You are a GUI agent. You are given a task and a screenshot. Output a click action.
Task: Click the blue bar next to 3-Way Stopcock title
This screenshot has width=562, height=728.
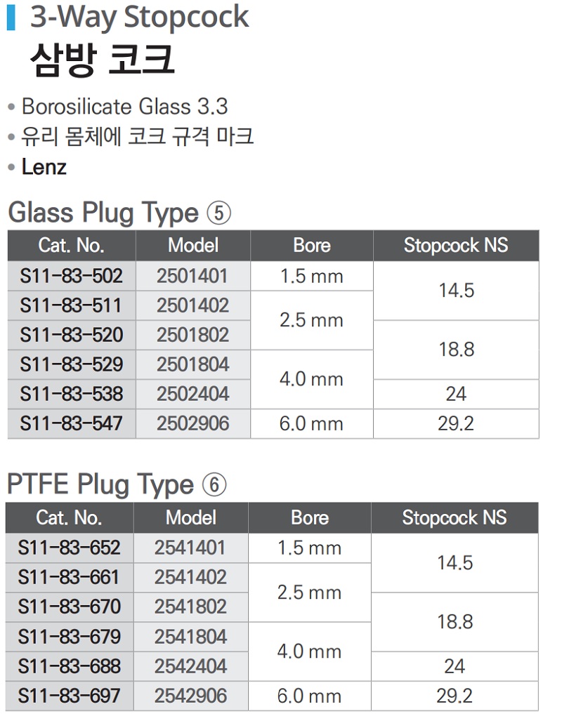(x=11, y=17)
